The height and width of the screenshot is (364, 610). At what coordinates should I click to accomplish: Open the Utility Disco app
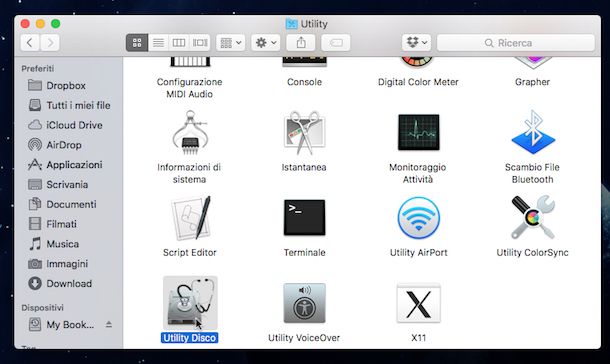[190, 303]
